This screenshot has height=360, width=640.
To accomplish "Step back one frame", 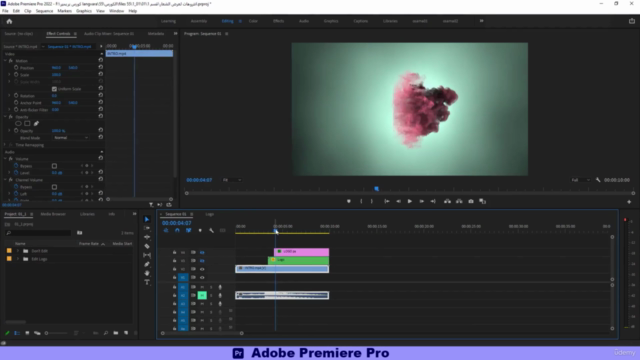I will coord(398,201).
